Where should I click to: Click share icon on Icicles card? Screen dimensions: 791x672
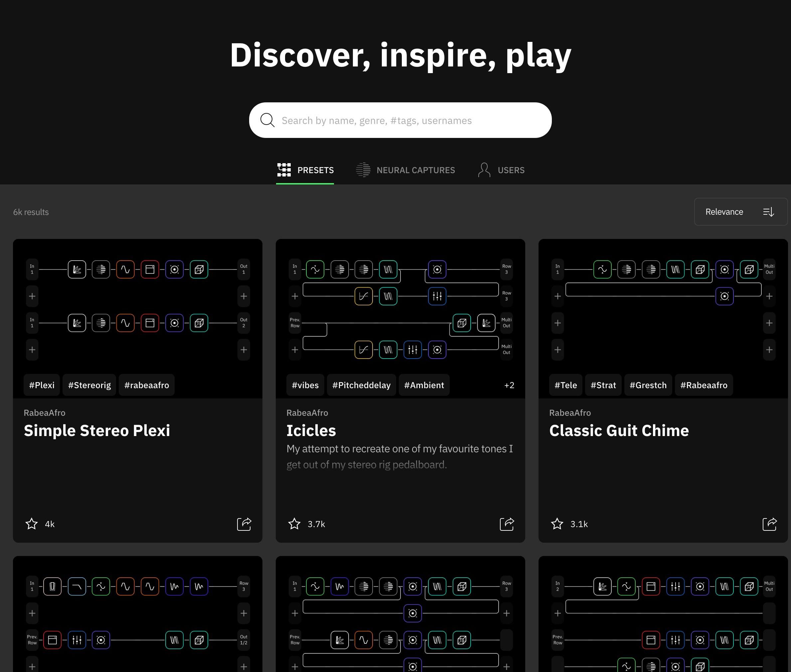pos(507,524)
